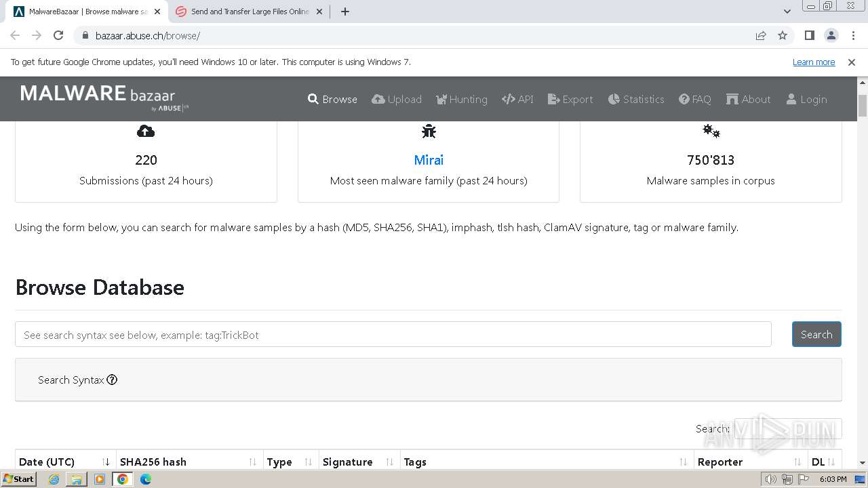Image resolution: width=868 pixels, height=488 pixels.
Task: Open the Browse nav item
Action: [332, 99]
